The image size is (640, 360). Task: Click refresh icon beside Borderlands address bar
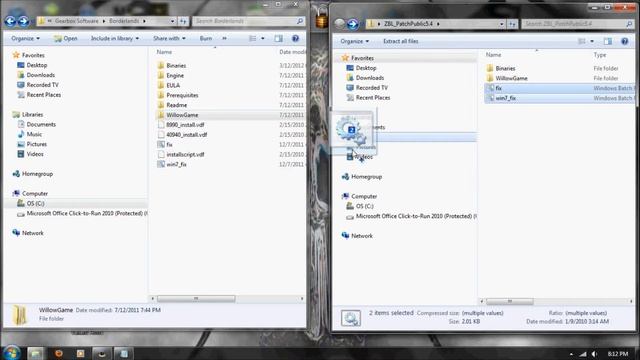pos(183,21)
